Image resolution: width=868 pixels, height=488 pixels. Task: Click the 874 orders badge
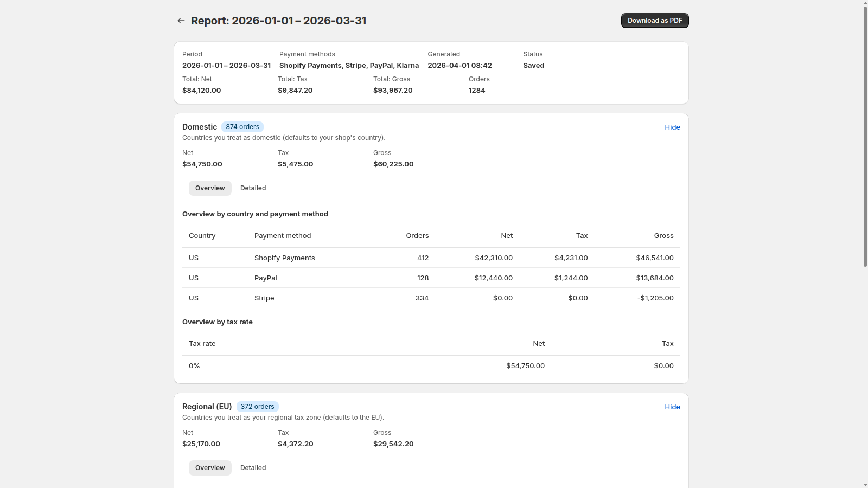coord(242,126)
